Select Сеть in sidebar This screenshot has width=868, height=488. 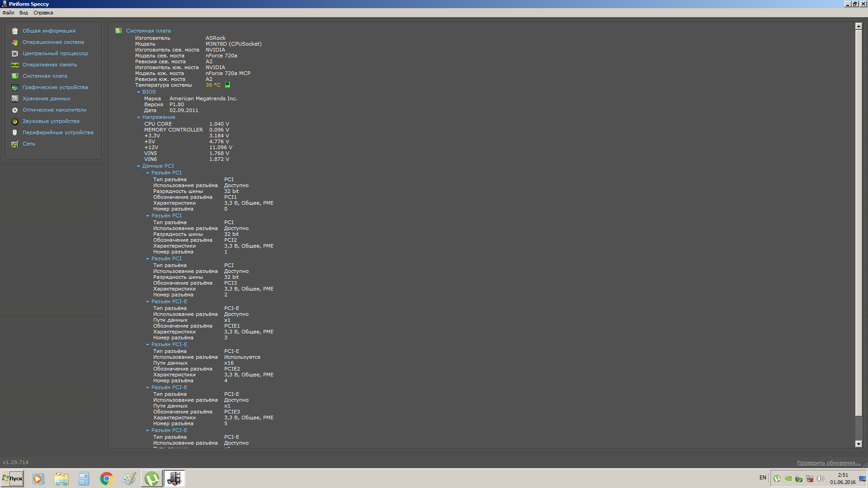coord(29,144)
